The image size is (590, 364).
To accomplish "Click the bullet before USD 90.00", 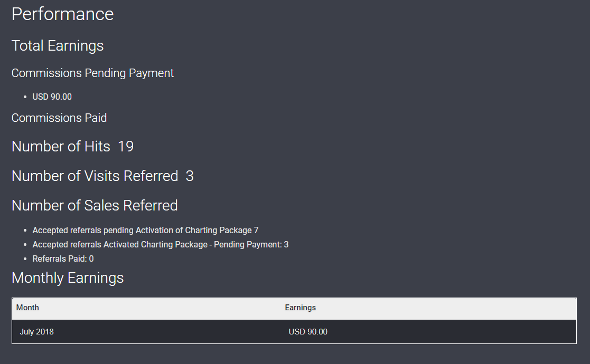I will [25, 97].
